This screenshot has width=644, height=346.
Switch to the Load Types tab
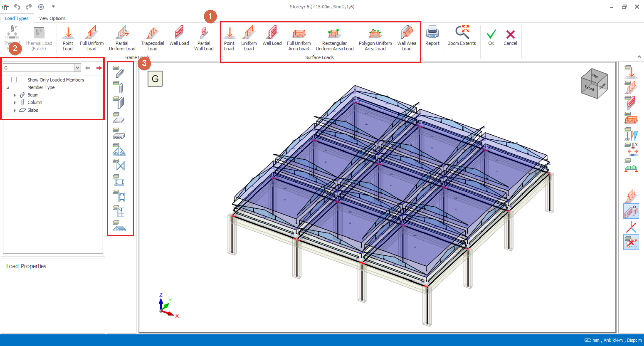17,18
